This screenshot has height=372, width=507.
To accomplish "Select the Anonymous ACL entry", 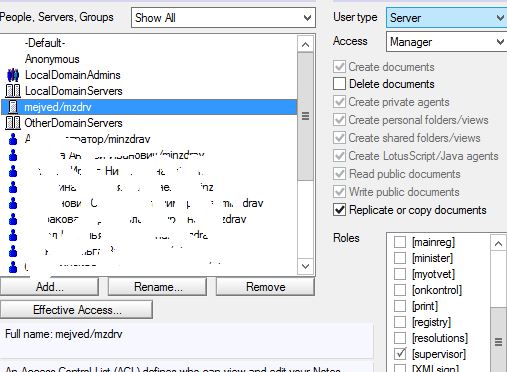I will point(52,59).
